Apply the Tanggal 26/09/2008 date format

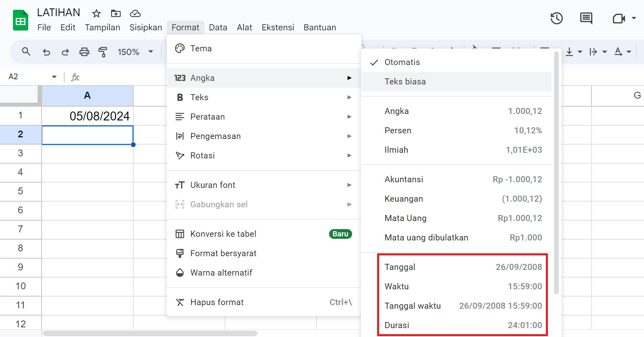pyautogui.click(x=456, y=267)
